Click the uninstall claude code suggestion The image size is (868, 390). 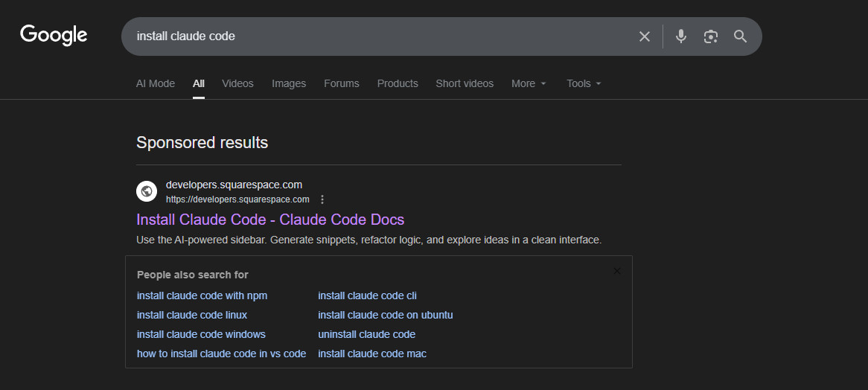coord(366,334)
